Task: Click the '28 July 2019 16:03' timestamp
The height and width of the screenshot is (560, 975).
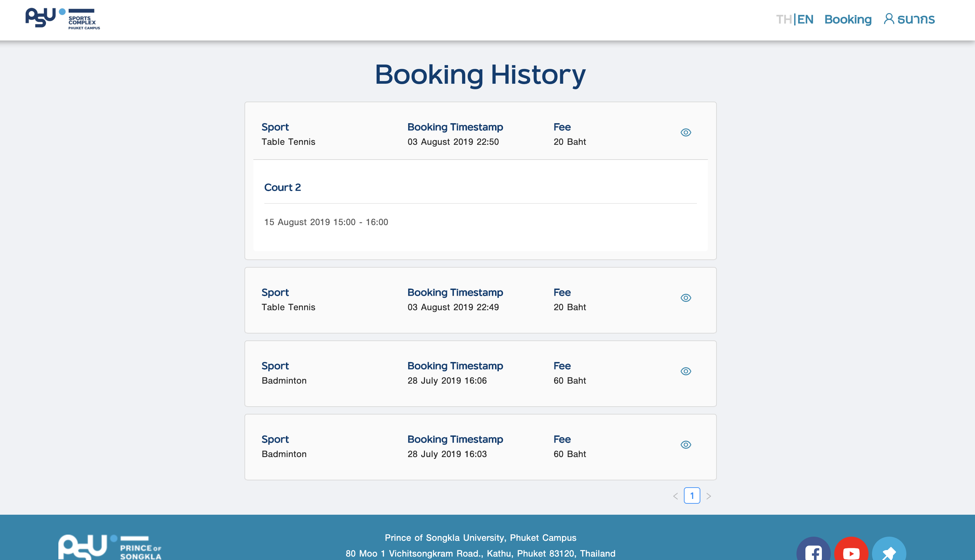Action: point(447,454)
